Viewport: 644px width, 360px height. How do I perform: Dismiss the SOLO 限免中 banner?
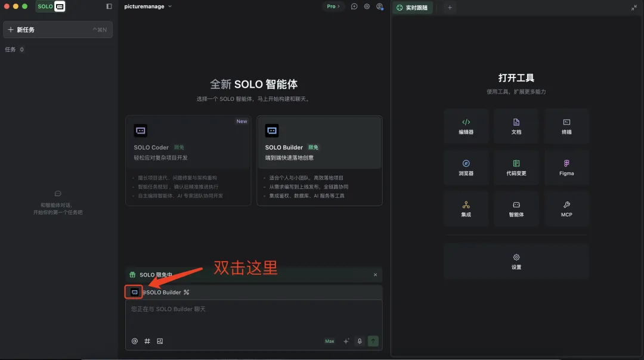[x=375, y=275]
